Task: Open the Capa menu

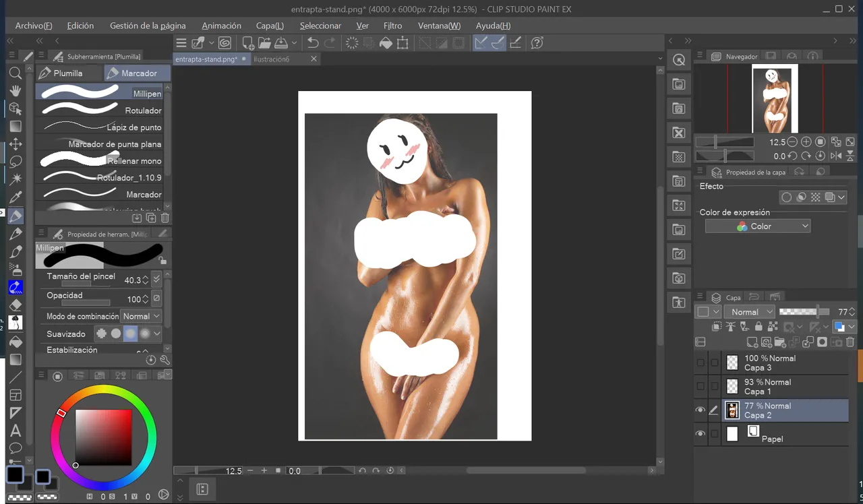Action: tap(270, 26)
